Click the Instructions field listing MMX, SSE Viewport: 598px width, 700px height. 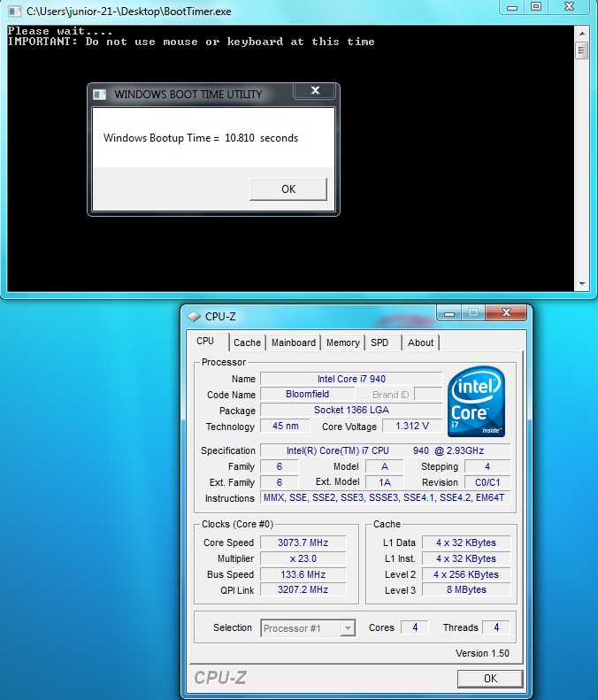point(385,497)
